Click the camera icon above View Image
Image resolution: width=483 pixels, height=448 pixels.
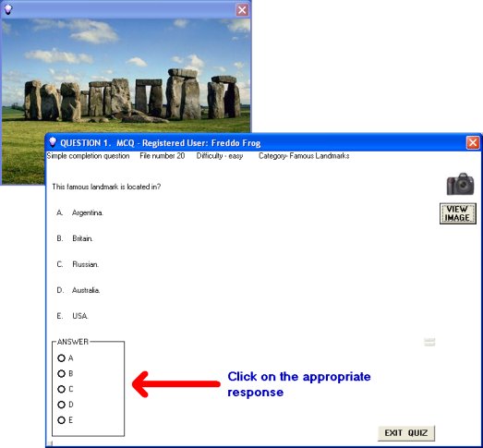pyautogui.click(x=461, y=184)
